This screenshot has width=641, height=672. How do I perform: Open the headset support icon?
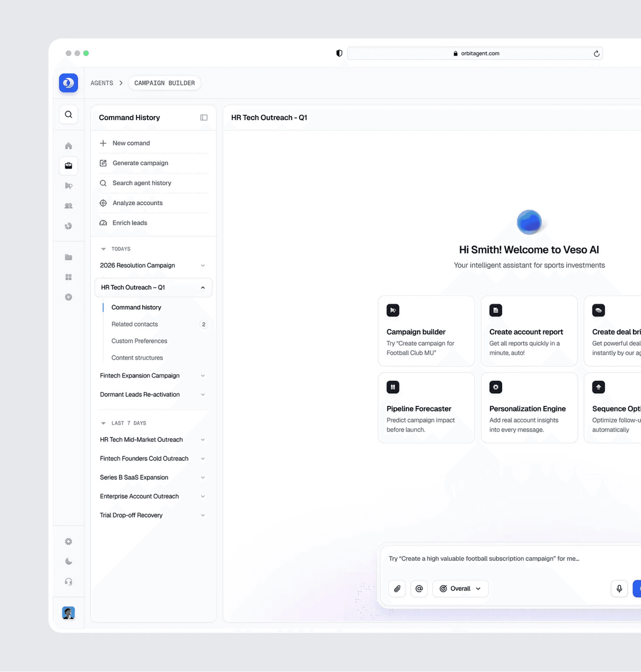click(68, 582)
